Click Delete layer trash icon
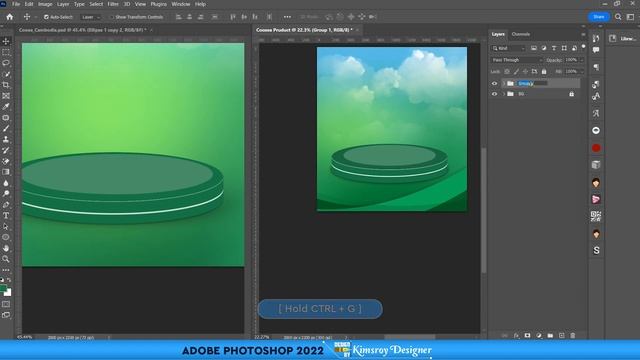The height and width of the screenshot is (360, 640). pyautogui.click(x=573, y=336)
